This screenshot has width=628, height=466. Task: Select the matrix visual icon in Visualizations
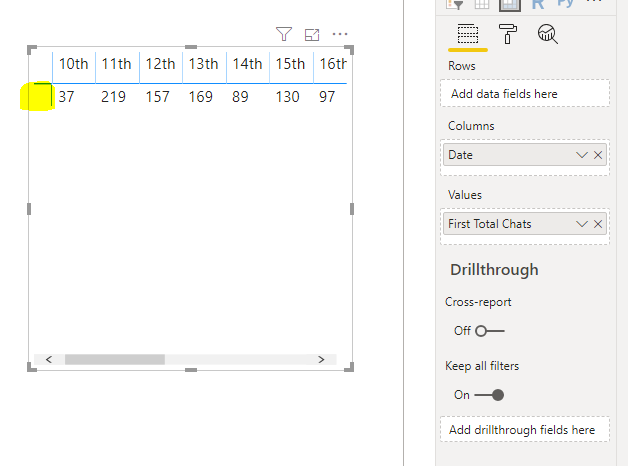tap(509, 5)
